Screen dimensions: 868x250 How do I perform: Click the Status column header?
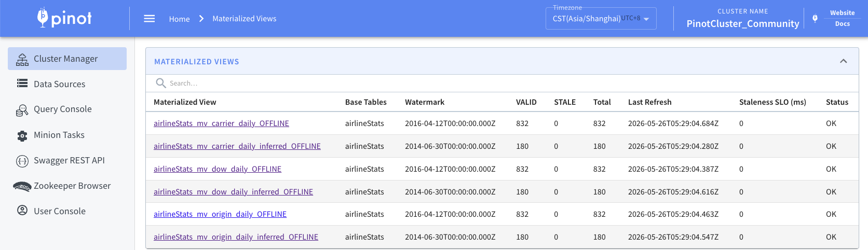(837, 102)
